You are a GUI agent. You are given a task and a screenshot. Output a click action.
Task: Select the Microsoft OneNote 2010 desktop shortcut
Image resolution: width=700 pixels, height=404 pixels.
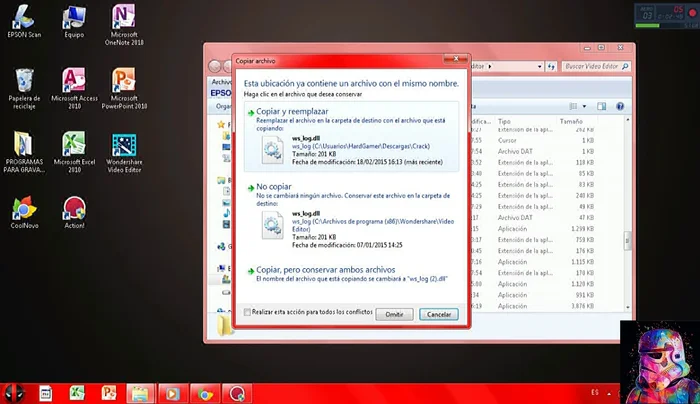pyautogui.click(x=126, y=18)
